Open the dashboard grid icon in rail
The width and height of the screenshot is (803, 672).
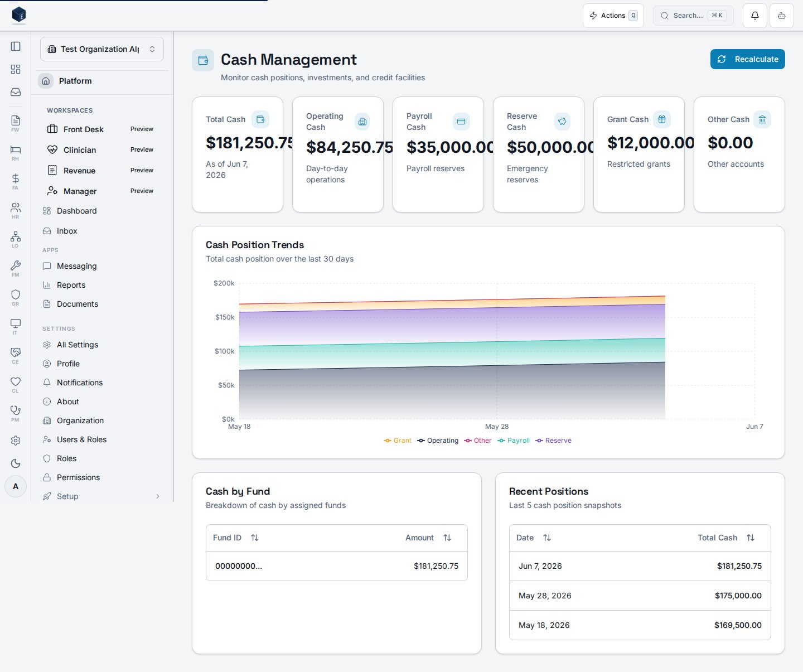click(16, 69)
